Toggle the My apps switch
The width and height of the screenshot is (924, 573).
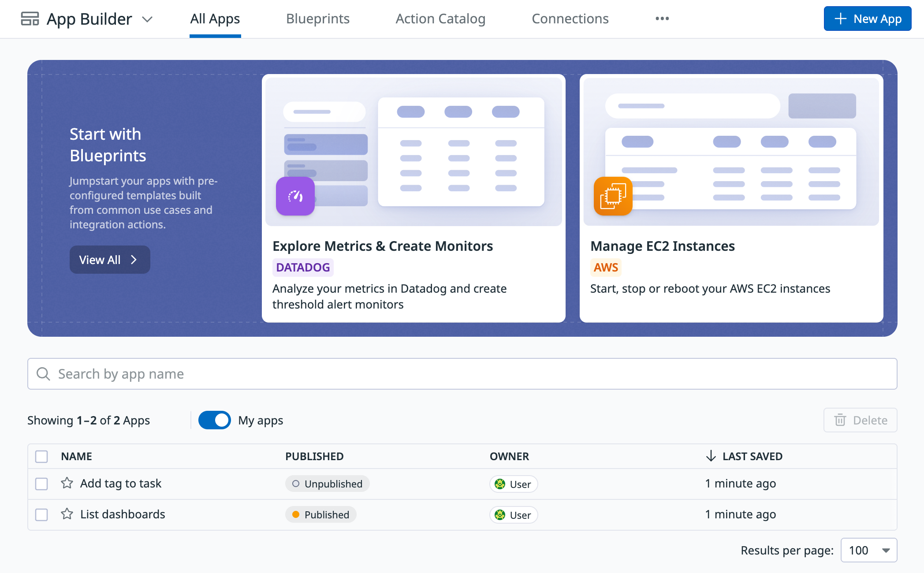click(x=214, y=420)
